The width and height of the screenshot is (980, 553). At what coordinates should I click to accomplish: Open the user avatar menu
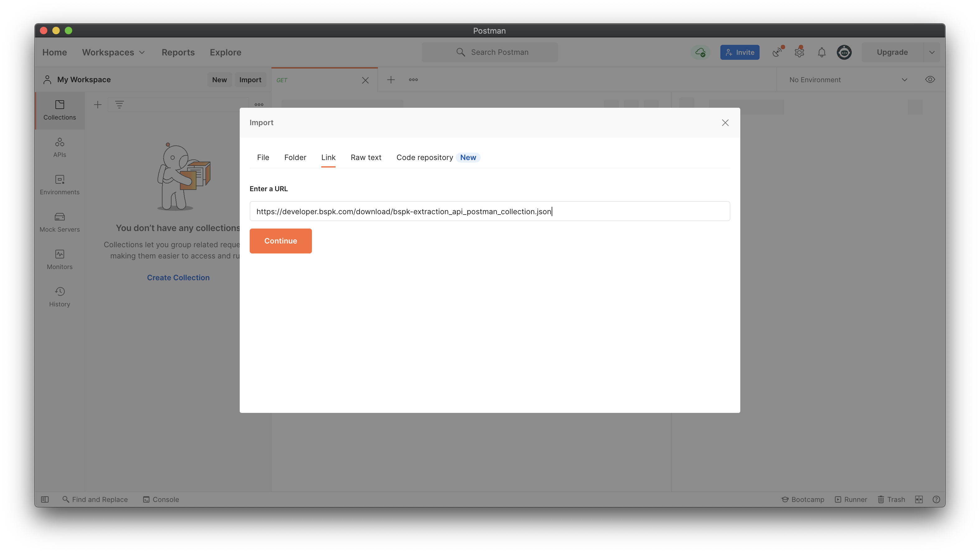click(844, 52)
